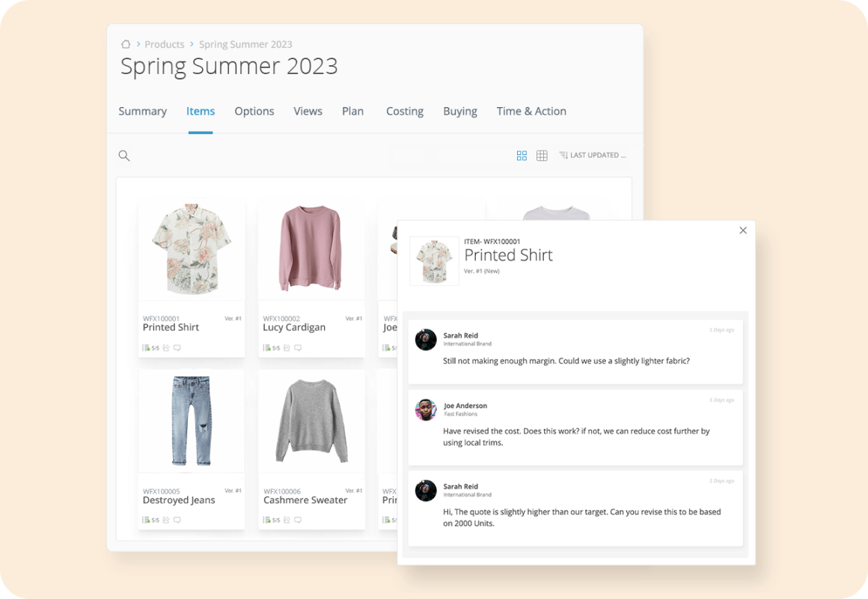
Task: Open the Last Updated sort dropdown
Action: click(593, 156)
